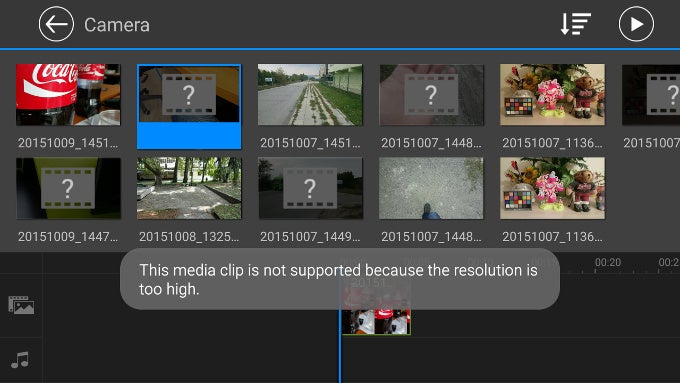This screenshot has height=383, width=680.
Task: Choose the top-row toys and flowers thumbnail
Action: (552, 95)
